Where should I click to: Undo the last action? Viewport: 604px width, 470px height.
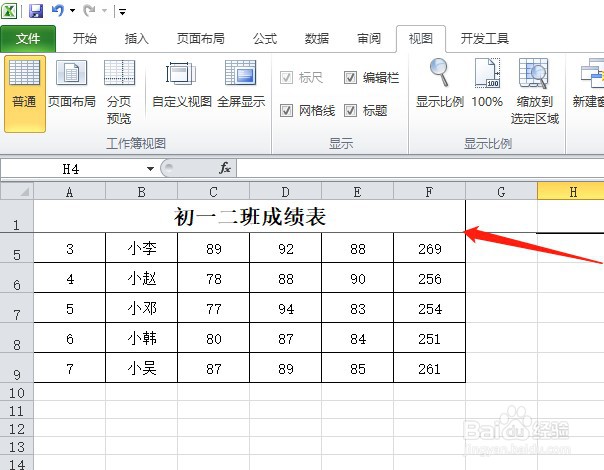click(x=57, y=11)
